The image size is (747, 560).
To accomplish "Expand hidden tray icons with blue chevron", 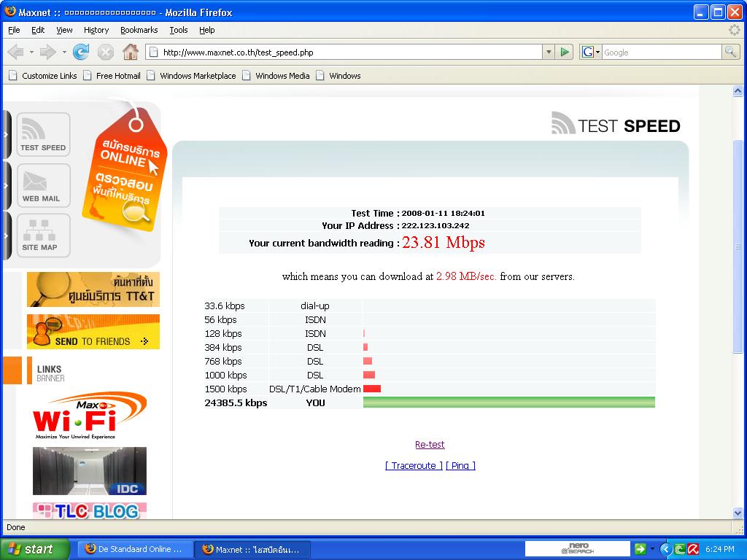I will tap(665, 549).
